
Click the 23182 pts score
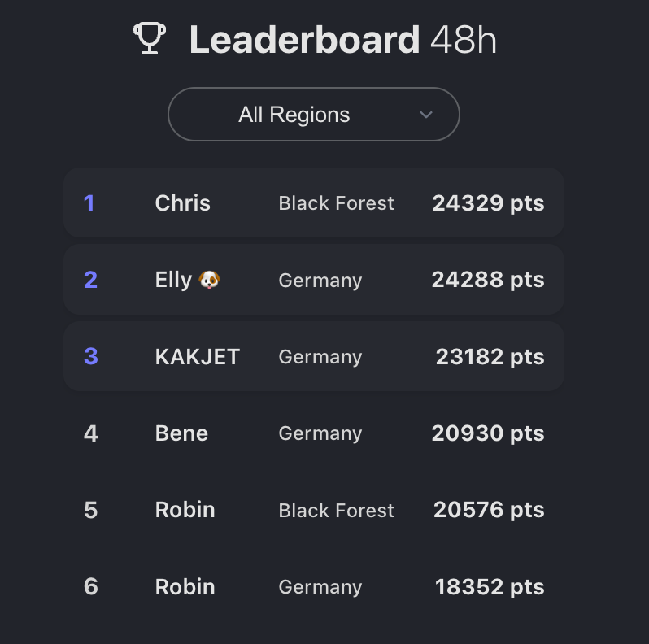pyautogui.click(x=490, y=357)
